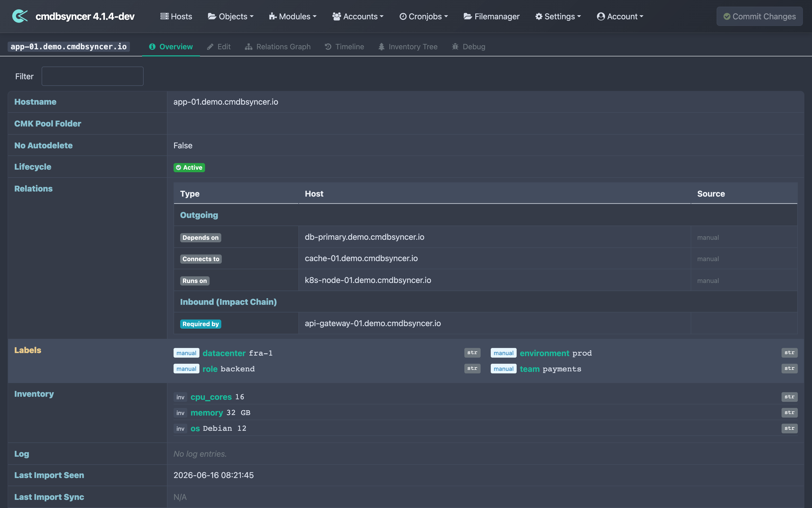Screen dimensions: 812x508
Task: Open the Inventory Tree tab
Action: (408, 47)
